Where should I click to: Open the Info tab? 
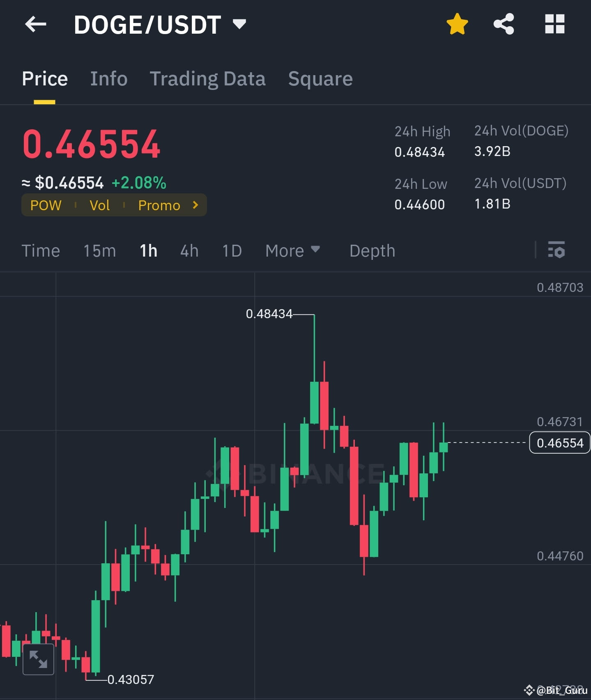tap(108, 78)
